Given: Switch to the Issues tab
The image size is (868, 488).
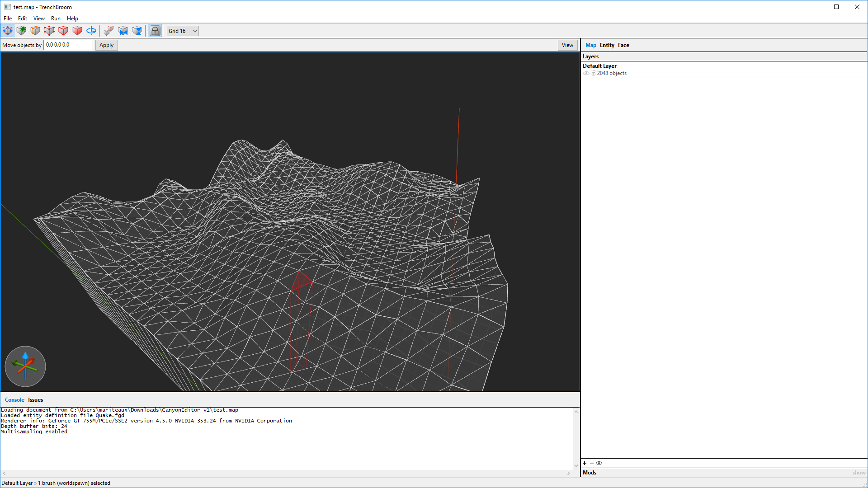Looking at the screenshot, I should (x=35, y=400).
